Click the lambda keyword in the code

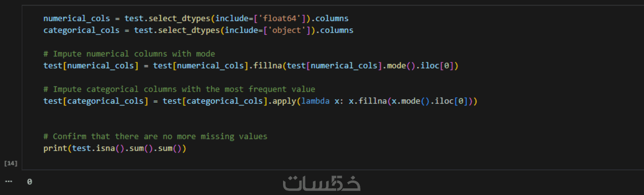point(315,101)
